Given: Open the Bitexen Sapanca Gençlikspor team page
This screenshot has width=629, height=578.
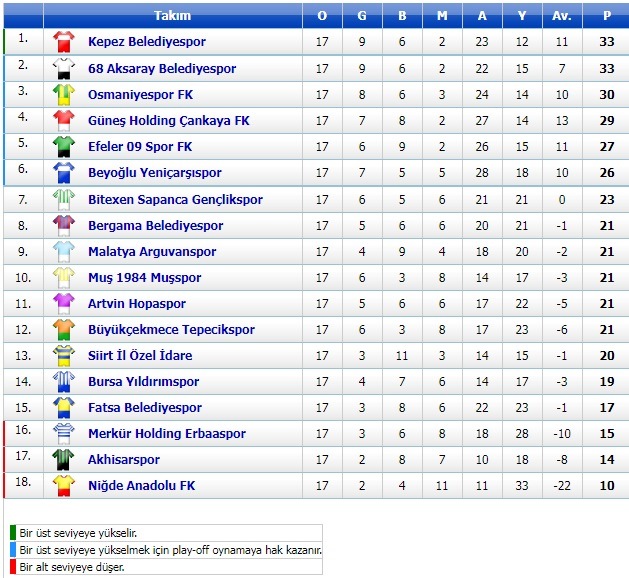Looking at the screenshot, I should pos(175,199).
